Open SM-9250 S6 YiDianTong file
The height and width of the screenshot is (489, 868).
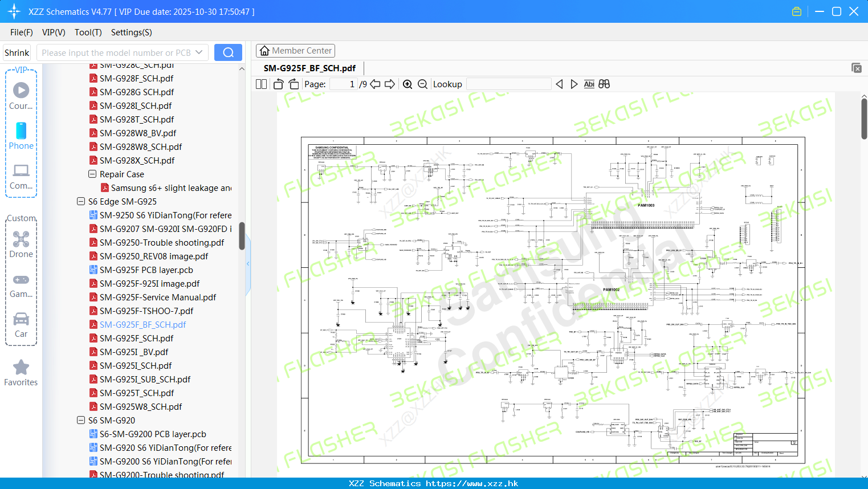coord(165,215)
